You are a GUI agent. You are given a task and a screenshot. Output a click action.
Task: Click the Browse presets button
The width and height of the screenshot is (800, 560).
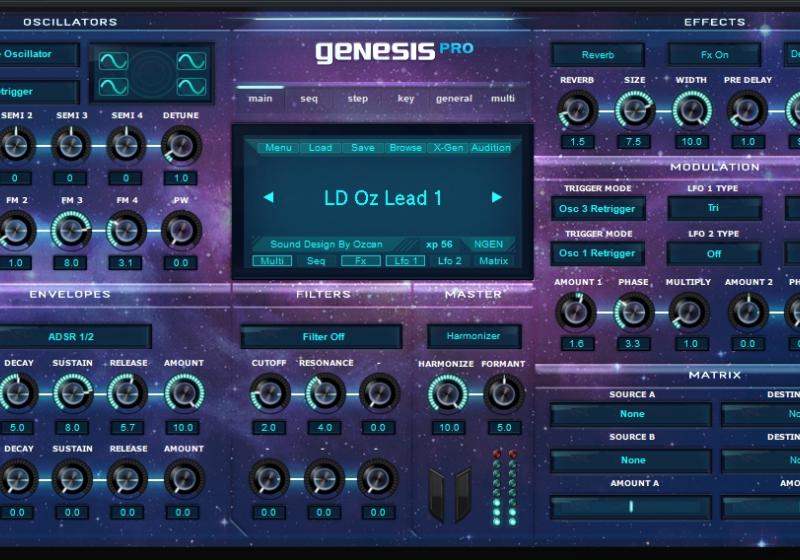pos(406,147)
